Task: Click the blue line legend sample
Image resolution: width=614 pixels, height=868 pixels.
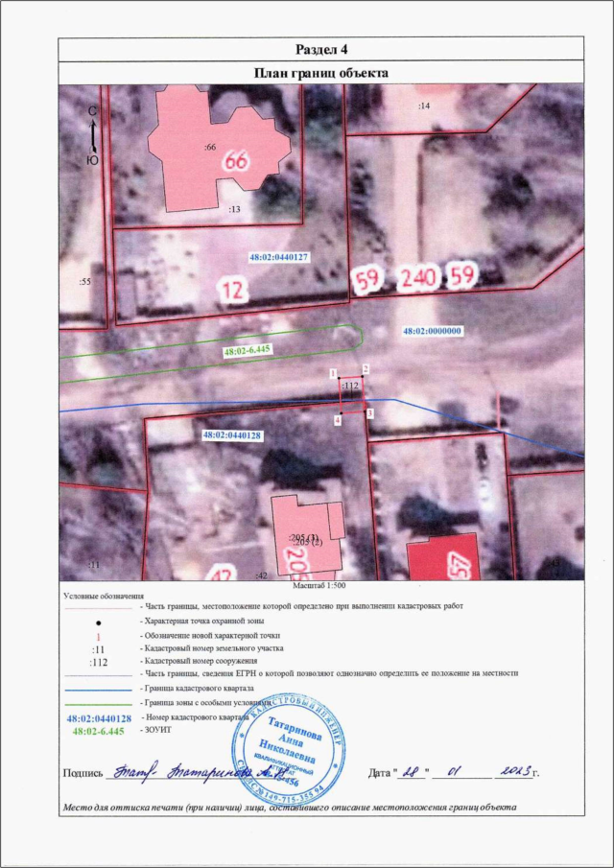Action: coord(98,690)
